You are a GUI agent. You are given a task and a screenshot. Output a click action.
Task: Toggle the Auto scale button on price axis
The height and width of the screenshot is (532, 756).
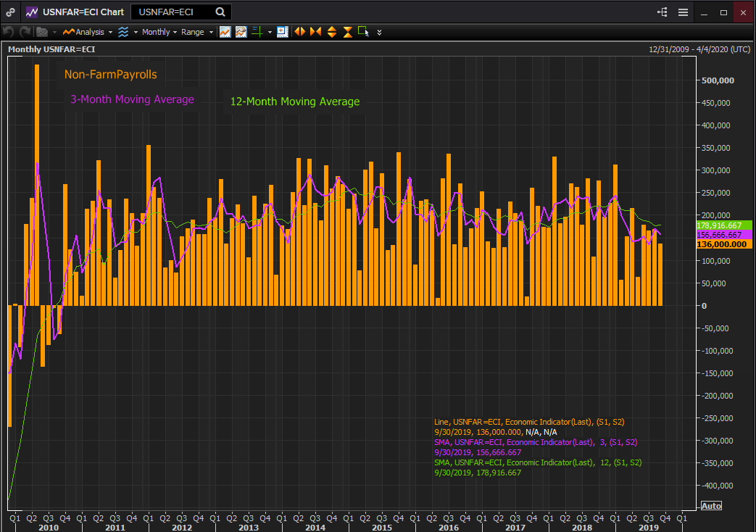(x=711, y=505)
